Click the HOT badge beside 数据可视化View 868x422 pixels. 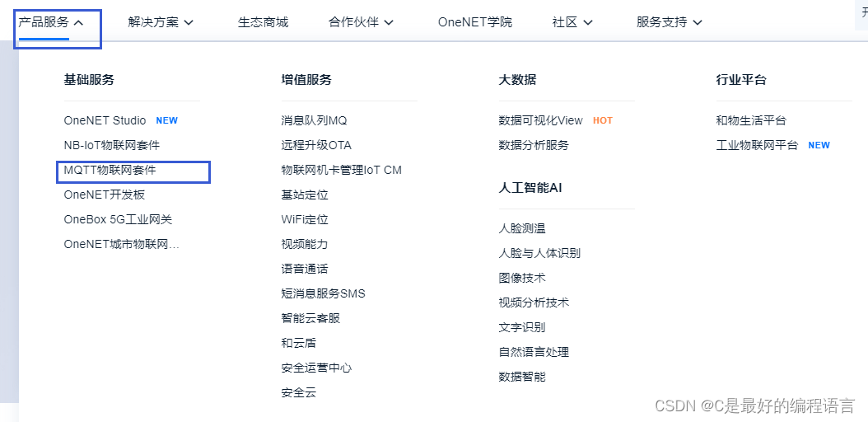[603, 120]
